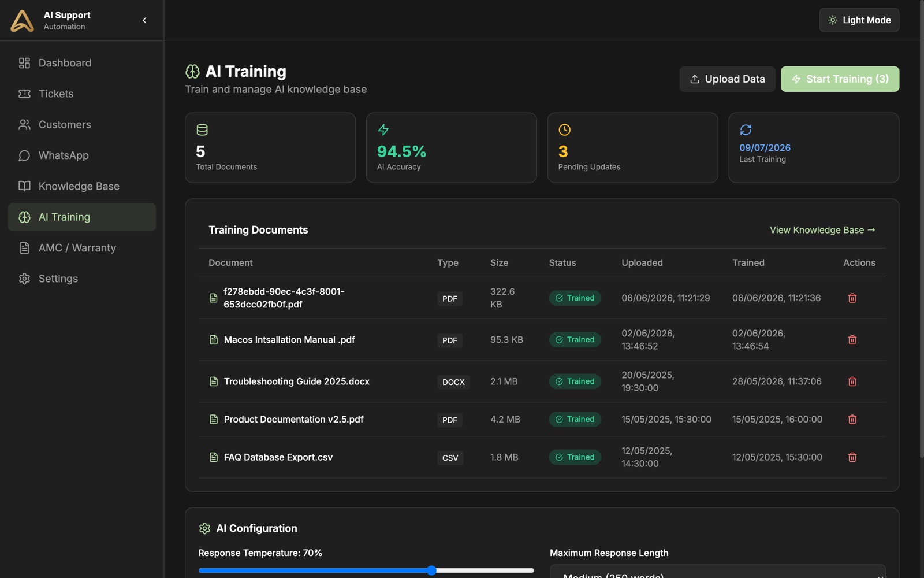Click the lightning icon on AI Accuracy card
This screenshot has width=924, height=578.
coord(383,129)
